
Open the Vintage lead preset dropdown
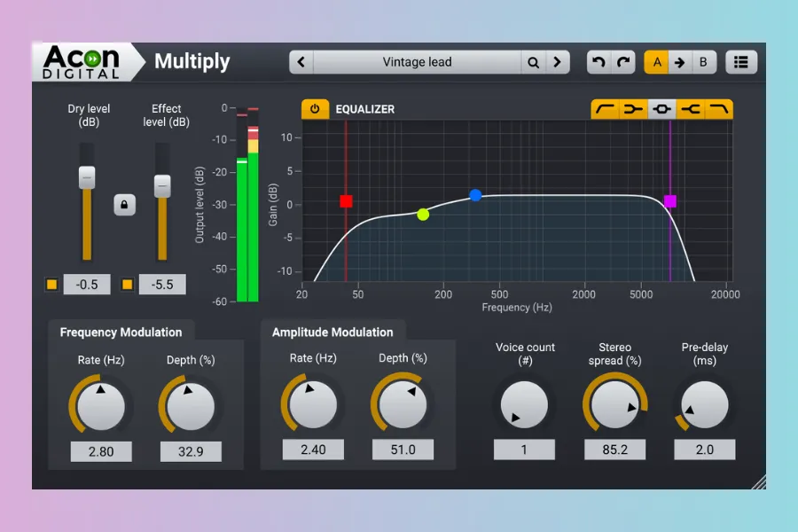click(417, 62)
